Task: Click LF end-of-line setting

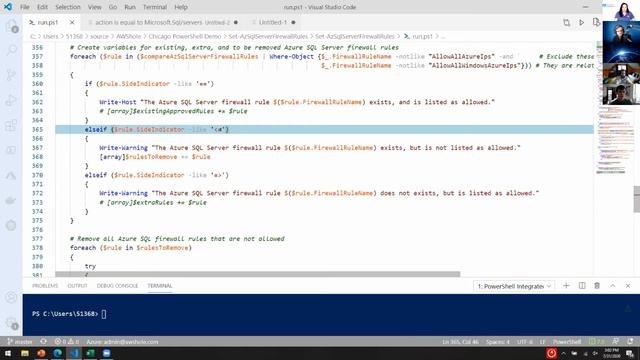Action: pos(542,342)
